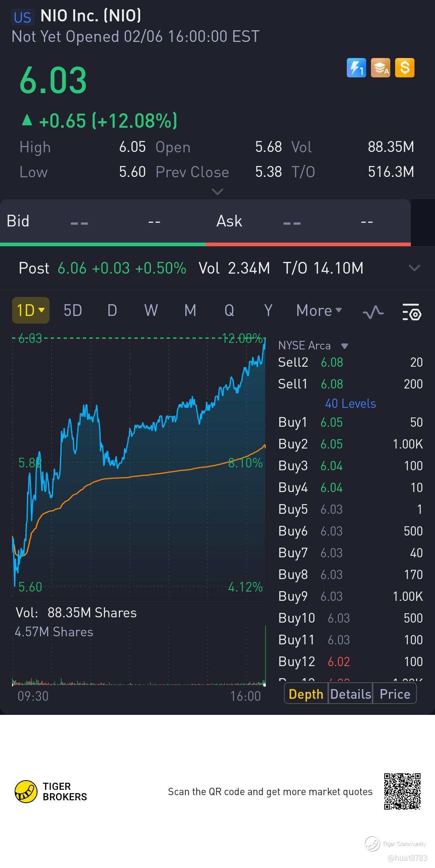
Task: Tap the bid-ask ratio bar
Action: 205,244
